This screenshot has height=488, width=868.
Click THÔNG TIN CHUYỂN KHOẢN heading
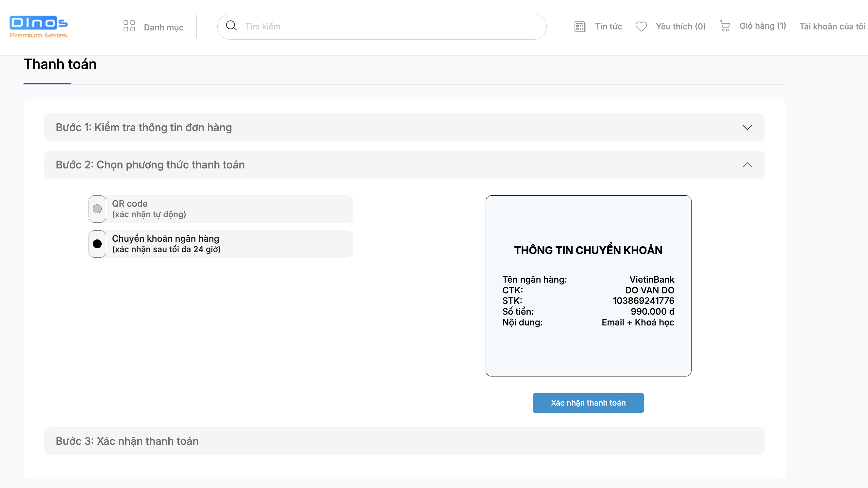pyautogui.click(x=588, y=250)
